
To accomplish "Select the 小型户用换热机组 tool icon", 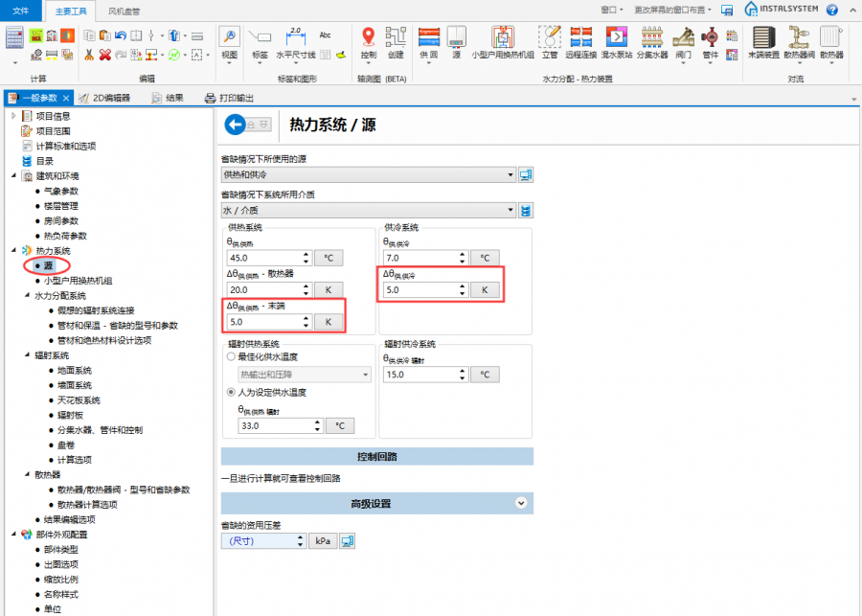I will tap(503, 37).
